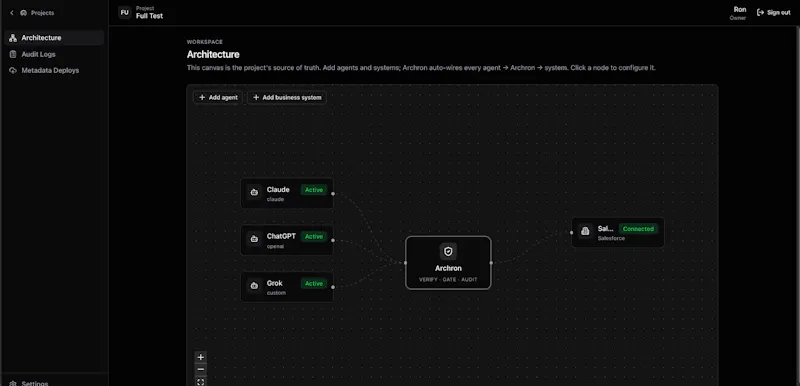Screen dimensions: 800x386
Task: Click the custom subtitle under Grok
Action: pyautogui.click(x=276, y=293)
